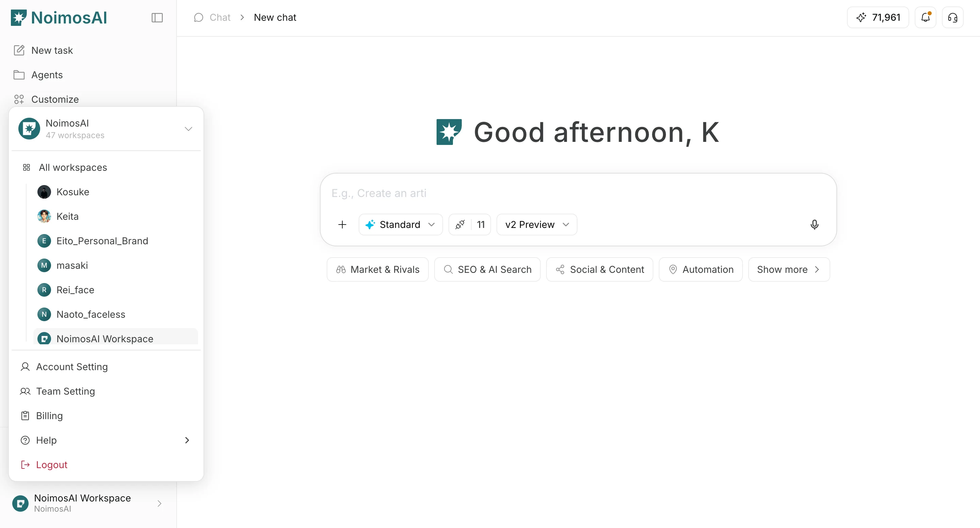This screenshot has width=980, height=528.
Task: Choose the Social & Content suggestion
Action: (x=600, y=269)
